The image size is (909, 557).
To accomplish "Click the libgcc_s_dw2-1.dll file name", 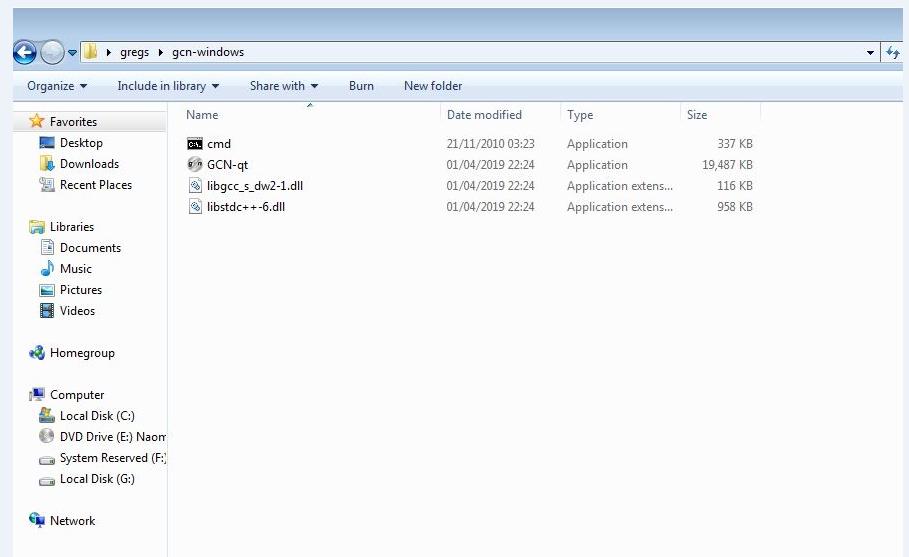I will [x=255, y=185].
